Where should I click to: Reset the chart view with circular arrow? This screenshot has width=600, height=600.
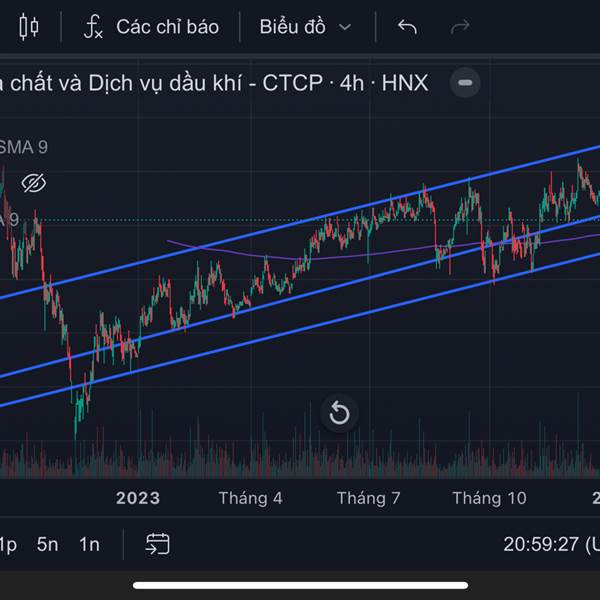coord(339,413)
